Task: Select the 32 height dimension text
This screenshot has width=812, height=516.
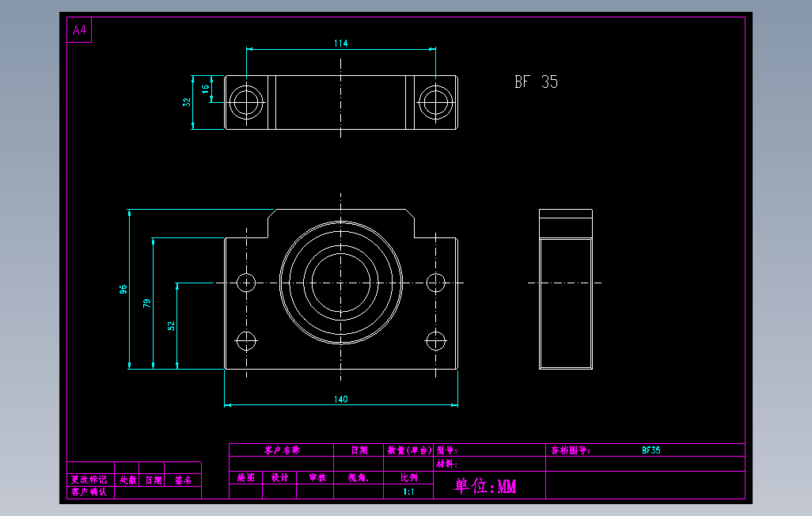Action: [x=187, y=102]
